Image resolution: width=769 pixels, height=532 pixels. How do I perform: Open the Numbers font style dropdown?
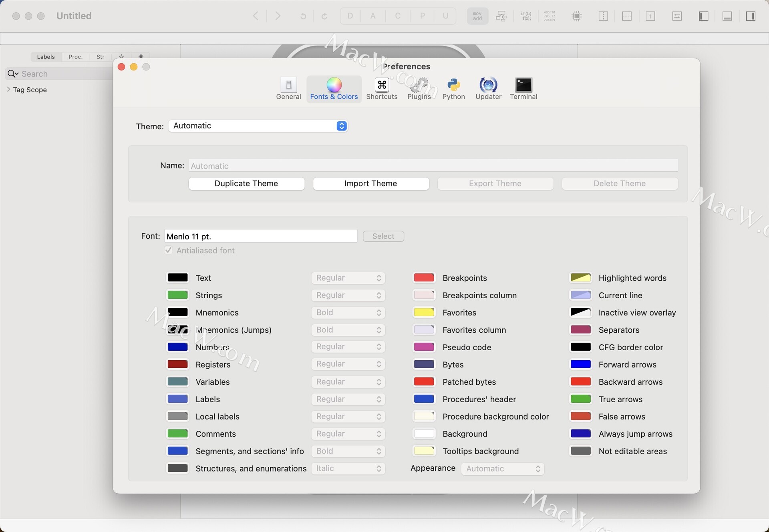point(348,347)
